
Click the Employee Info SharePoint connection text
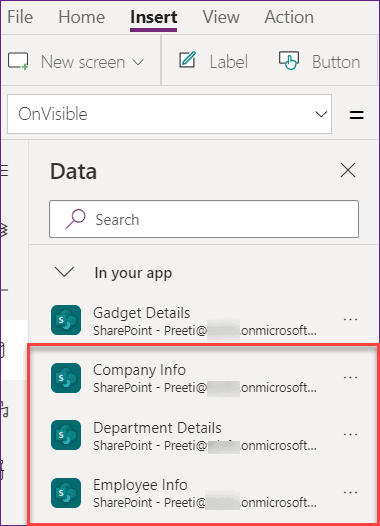coord(205,503)
